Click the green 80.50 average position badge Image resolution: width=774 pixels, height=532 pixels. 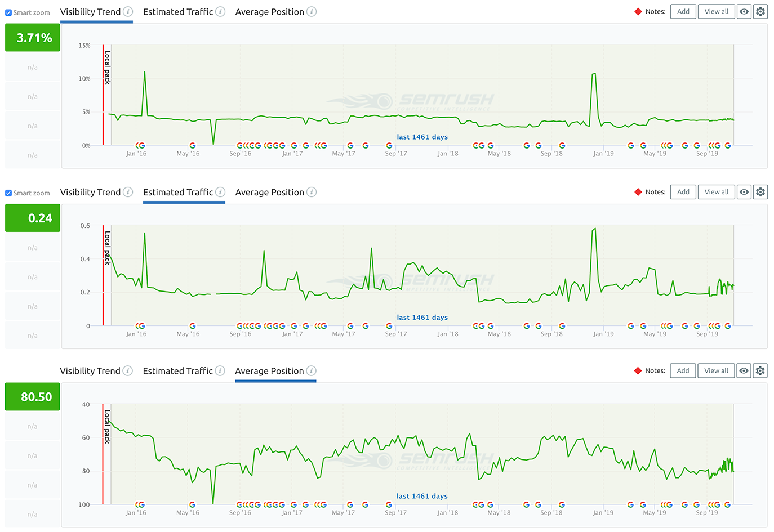point(33,397)
